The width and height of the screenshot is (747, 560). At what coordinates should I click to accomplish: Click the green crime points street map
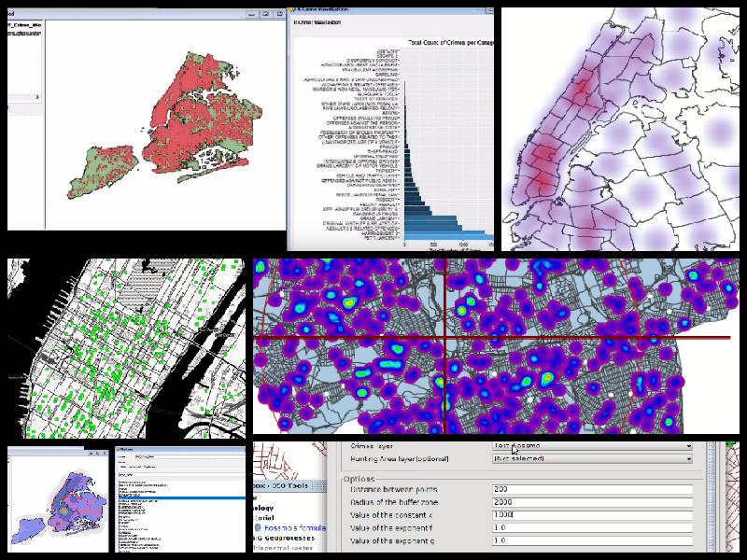(126, 347)
